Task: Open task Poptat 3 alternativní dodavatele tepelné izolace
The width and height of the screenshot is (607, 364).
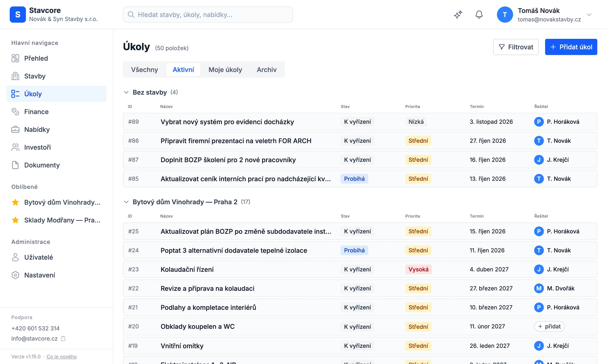Action: pos(234,251)
